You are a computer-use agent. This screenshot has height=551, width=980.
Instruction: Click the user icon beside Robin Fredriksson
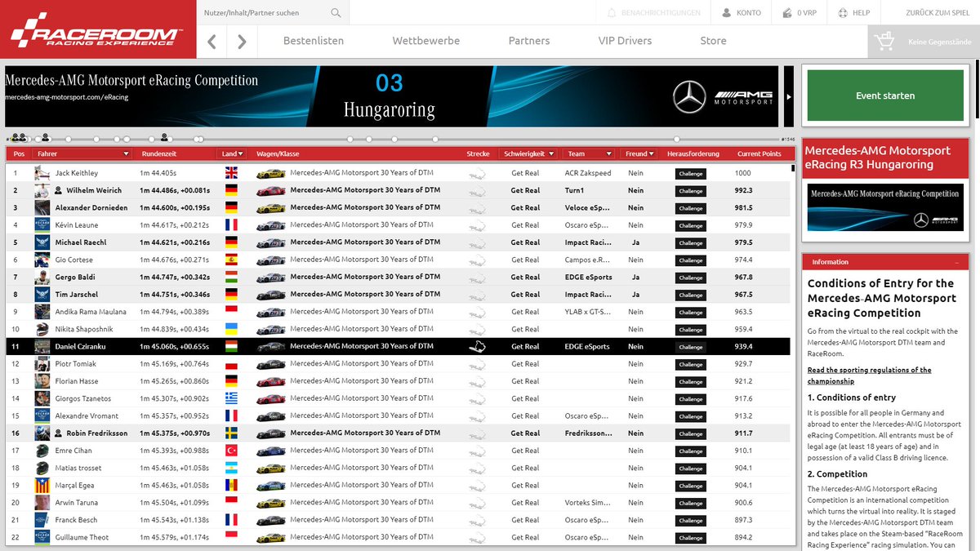tap(59, 433)
